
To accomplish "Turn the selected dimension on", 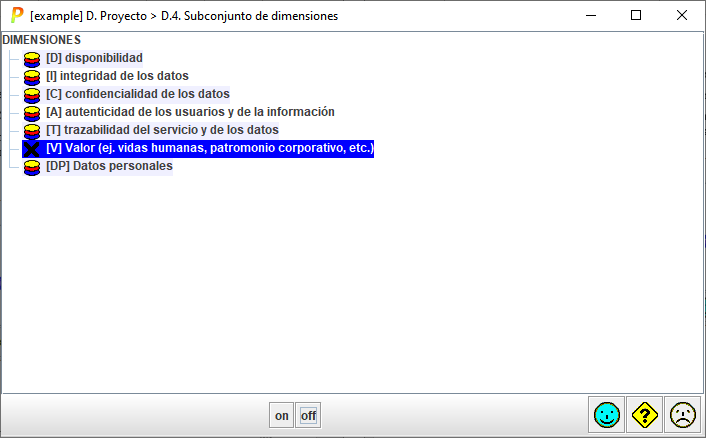I will (282, 416).
